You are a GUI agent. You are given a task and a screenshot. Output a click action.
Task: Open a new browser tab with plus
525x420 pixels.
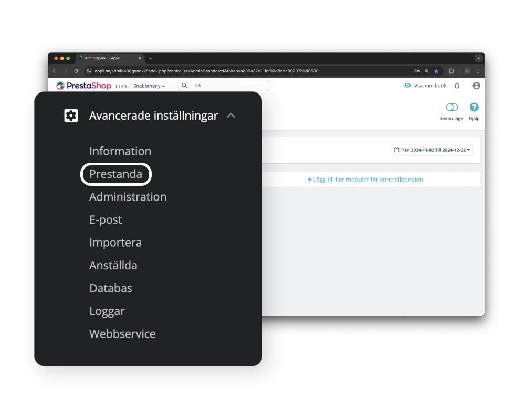(x=151, y=58)
